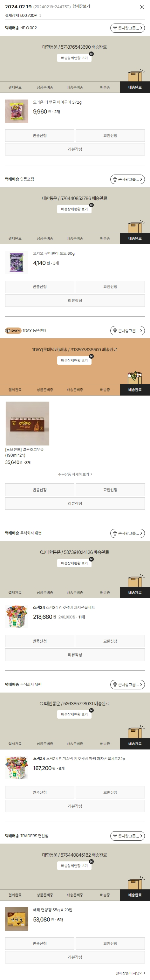150x980 pixels.
Task: Request 교환신청 for 오키오 구미젤리 포도
Action: point(110,287)
